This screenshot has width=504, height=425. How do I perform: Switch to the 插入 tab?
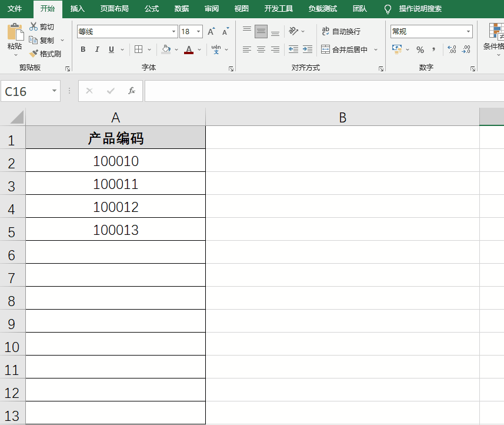tap(78, 9)
